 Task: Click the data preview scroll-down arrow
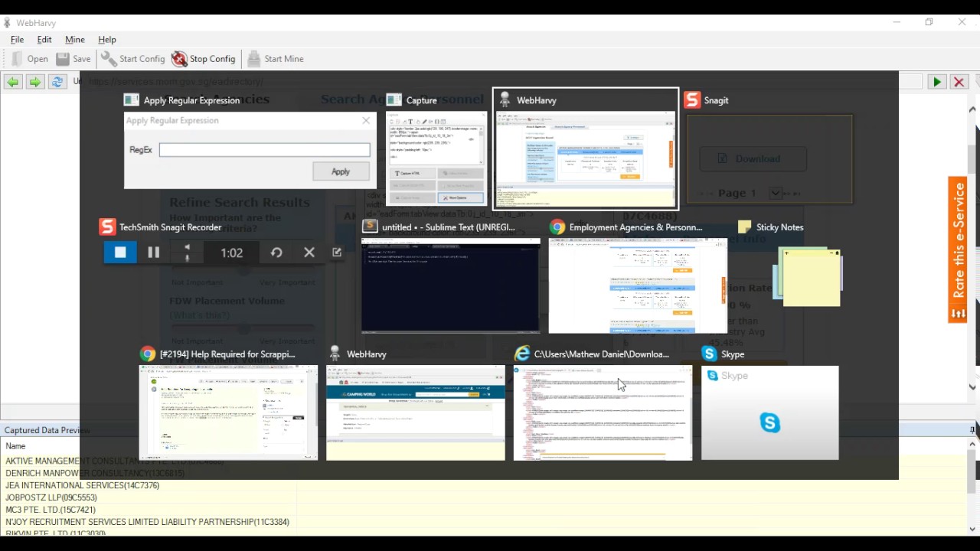[972, 529]
